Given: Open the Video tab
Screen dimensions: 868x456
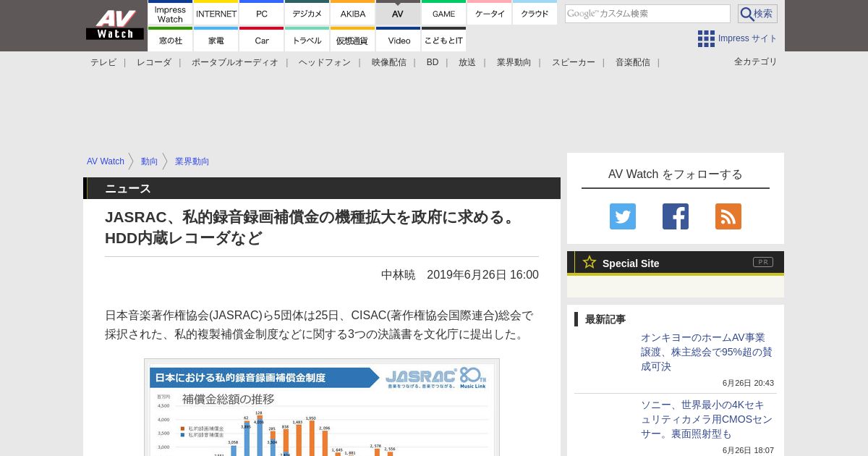Looking at the screenshot, I should click(399, 40).
